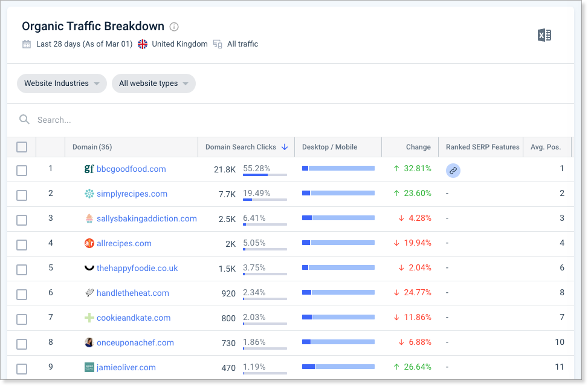The width and height of the screenshot is (588, 386).
Task: Open allrecipes.com domain link
Action: (x=124, y=243)
